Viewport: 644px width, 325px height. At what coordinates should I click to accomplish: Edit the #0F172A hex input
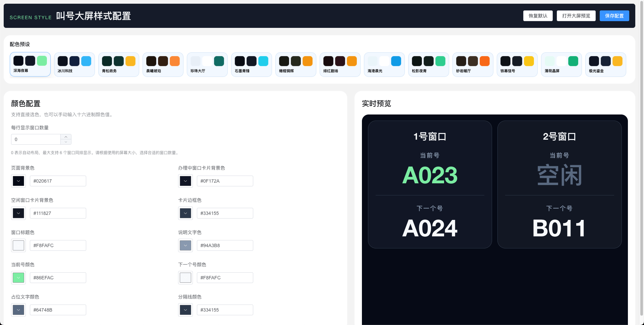point(225,181)
